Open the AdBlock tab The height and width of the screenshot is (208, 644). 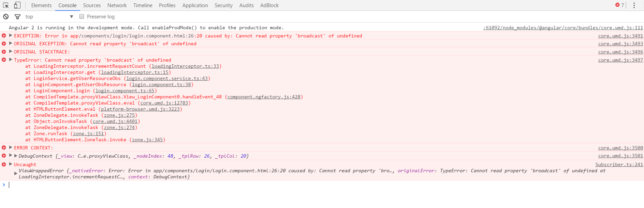pyautogui.click(x=269, y=5)
